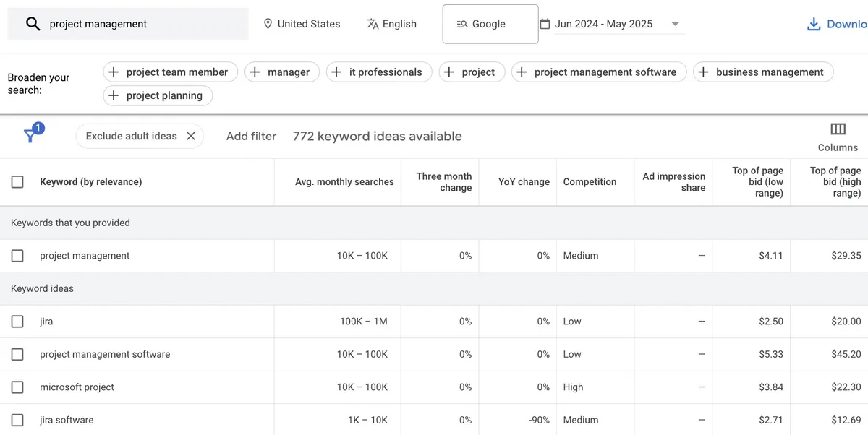Check the 'jira software' row checkbox
The image size is (868, 435).
pyautogui.click(x=17, y=420)
